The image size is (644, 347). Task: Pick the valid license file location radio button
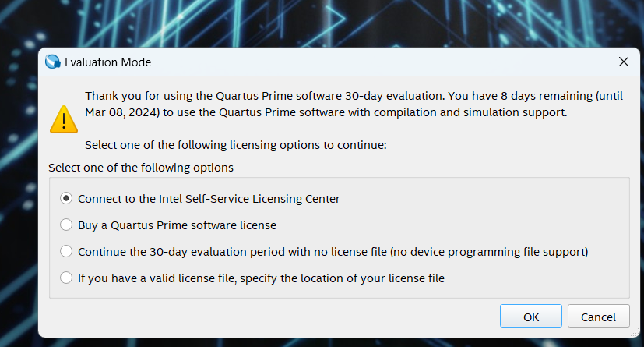tap(66, 278)
